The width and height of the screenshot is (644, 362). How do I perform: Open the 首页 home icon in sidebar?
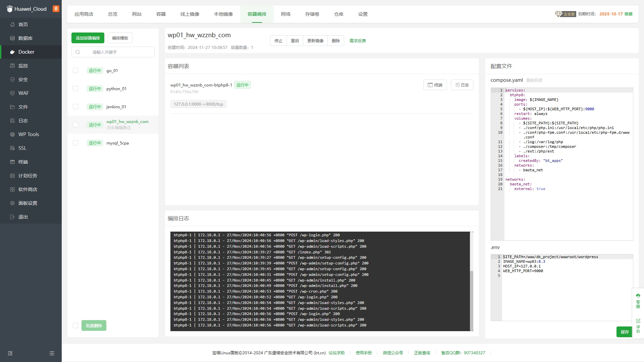coord(12,24)
